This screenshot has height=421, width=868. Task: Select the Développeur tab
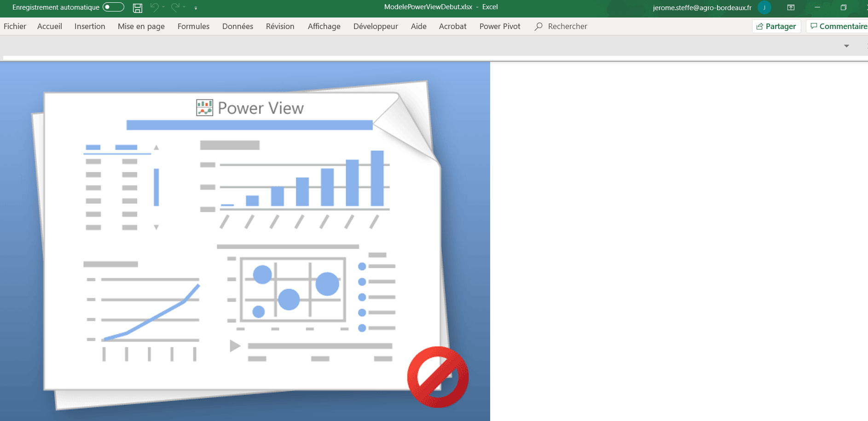(x=376, y=26)
